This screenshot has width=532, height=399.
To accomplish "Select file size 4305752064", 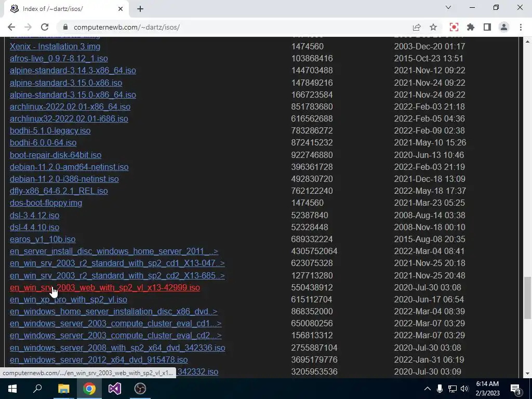I will tap(314, 251).
